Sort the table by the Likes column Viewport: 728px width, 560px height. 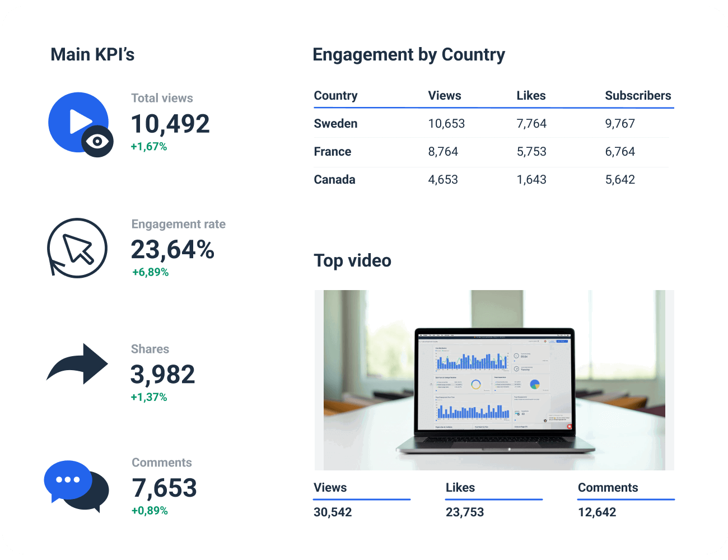(x=531, y=95)
